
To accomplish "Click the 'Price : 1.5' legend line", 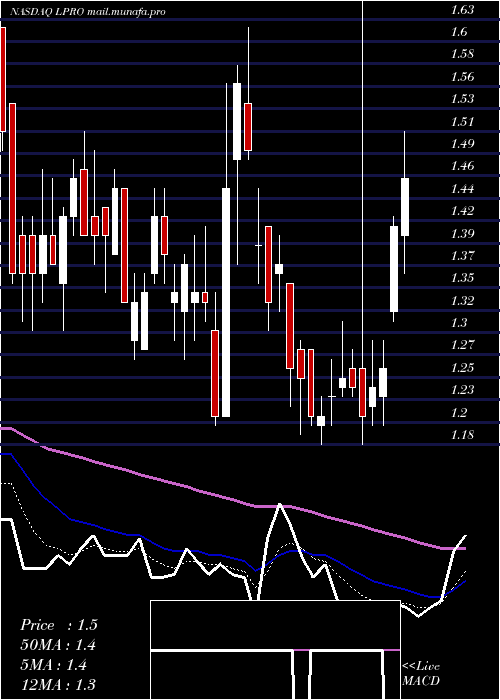I will tap(58, 625).
